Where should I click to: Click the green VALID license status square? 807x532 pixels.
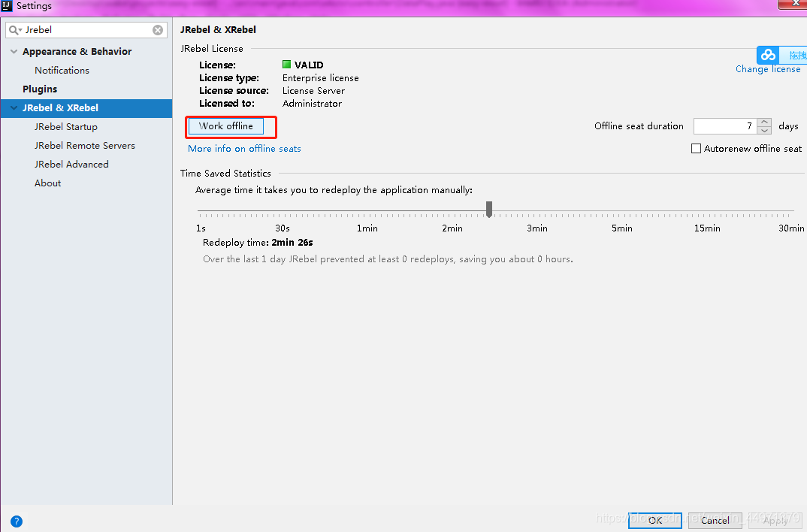coord(287,65)
